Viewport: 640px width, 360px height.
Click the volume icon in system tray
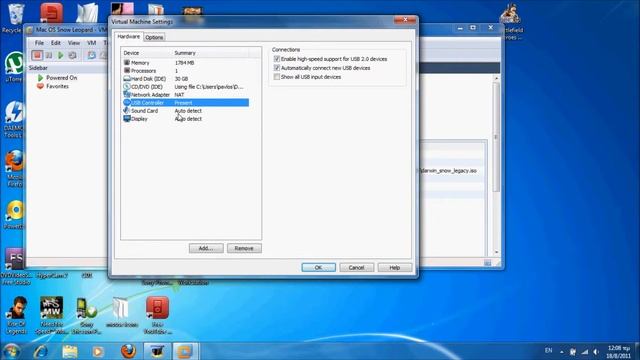(x=596, y=351)
